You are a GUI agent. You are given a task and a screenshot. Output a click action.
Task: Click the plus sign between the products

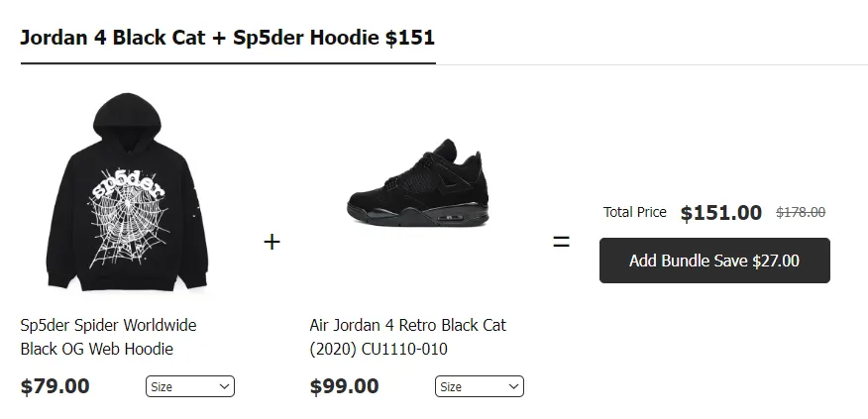pos(271,241)
